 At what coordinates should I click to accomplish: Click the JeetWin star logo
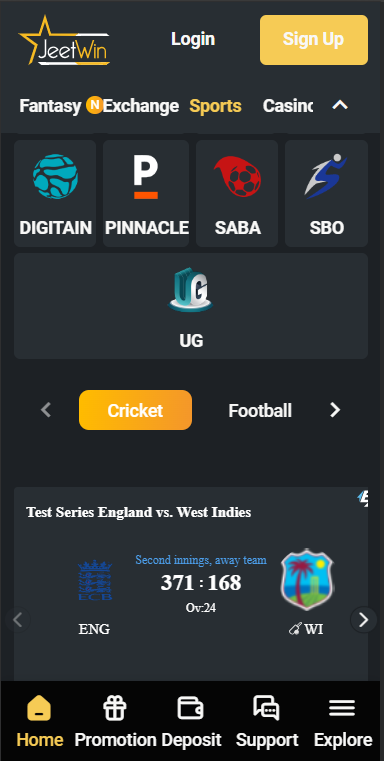tap(64, 40)
